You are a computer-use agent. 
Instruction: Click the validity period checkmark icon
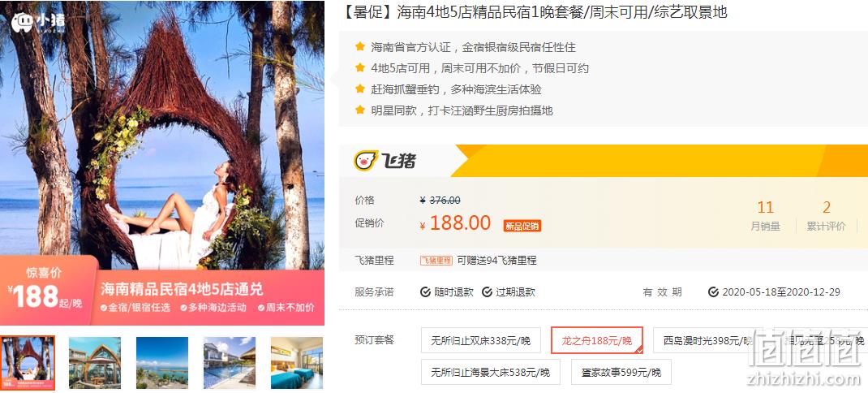coord(714,292)
